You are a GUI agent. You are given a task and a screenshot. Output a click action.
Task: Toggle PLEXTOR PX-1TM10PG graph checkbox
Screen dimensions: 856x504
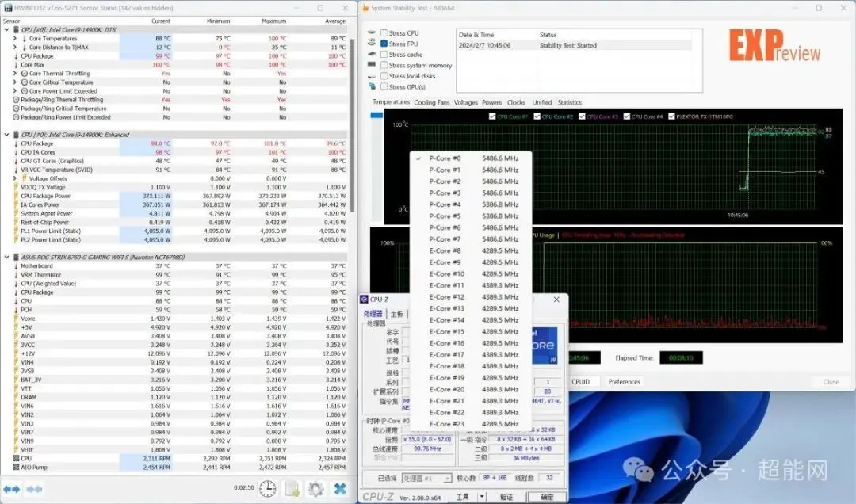[671, 116]
